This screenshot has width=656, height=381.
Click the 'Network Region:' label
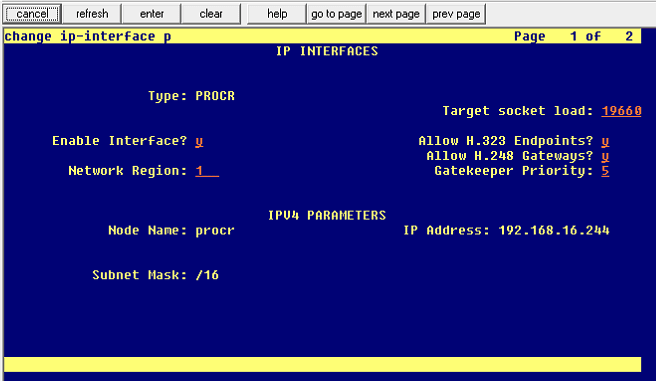coord(128,171)
